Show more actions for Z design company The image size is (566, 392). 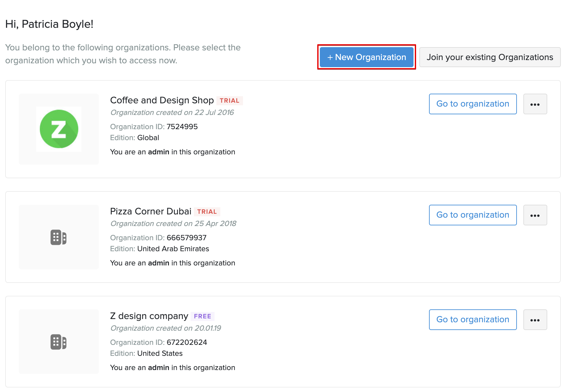[x=535, y=320]
